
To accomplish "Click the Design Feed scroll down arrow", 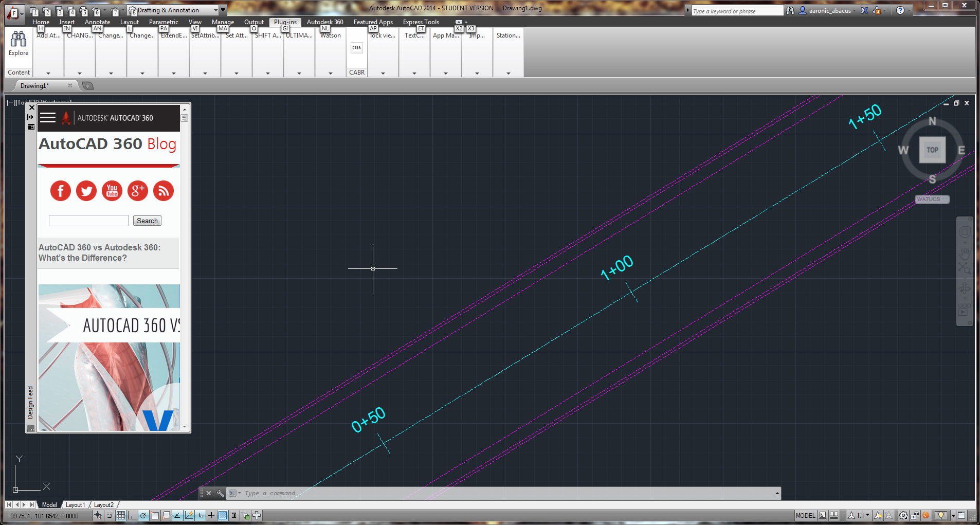I will point(185,427).
